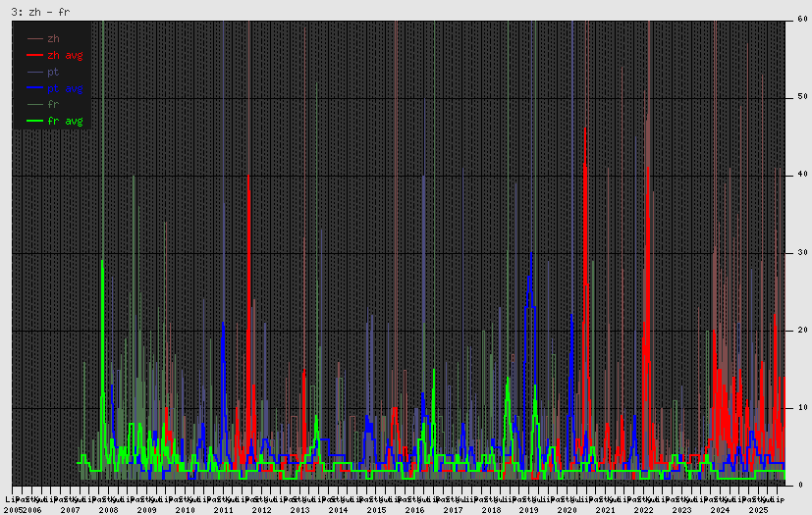
Task: Click the 2025 year label on x-axis
Action: point(759,510)
